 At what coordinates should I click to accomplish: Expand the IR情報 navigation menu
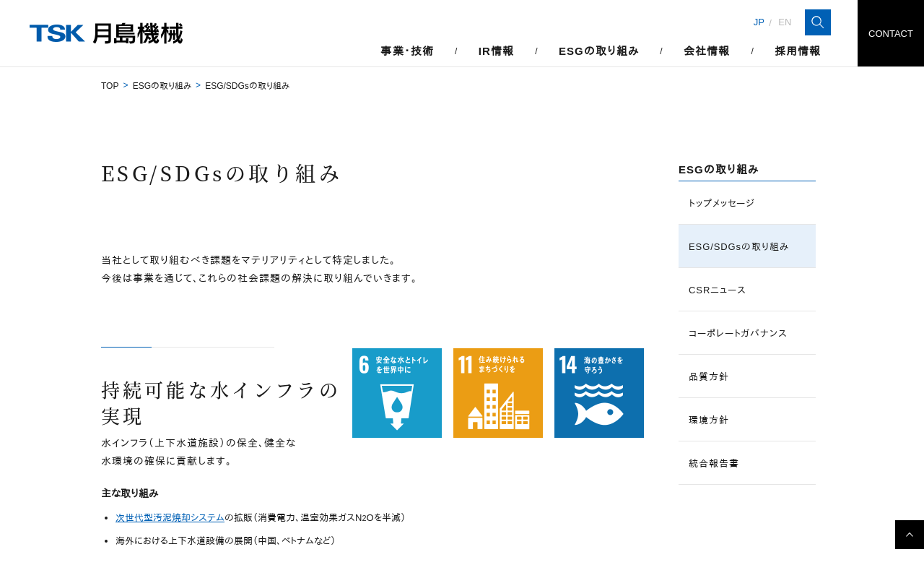(496, 51)
